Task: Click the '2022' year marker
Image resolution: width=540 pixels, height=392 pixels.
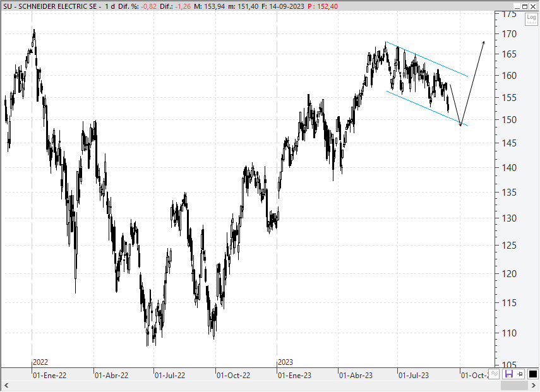Action: coord(40,362)
